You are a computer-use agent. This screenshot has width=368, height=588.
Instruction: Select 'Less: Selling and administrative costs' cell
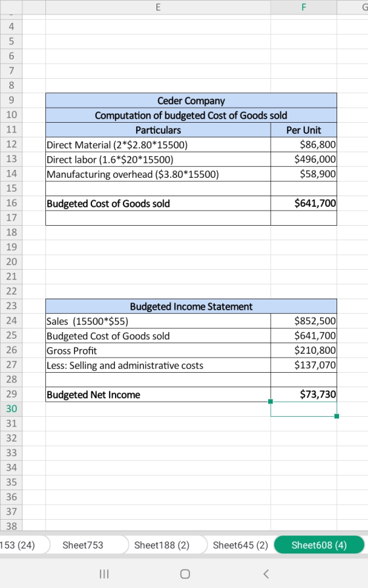(x=158, y=365)
